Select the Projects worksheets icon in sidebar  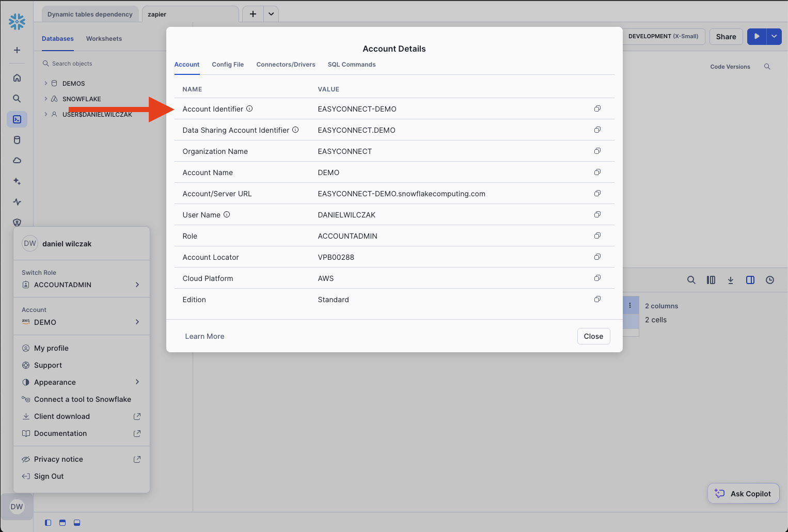(x=17, y=119)
